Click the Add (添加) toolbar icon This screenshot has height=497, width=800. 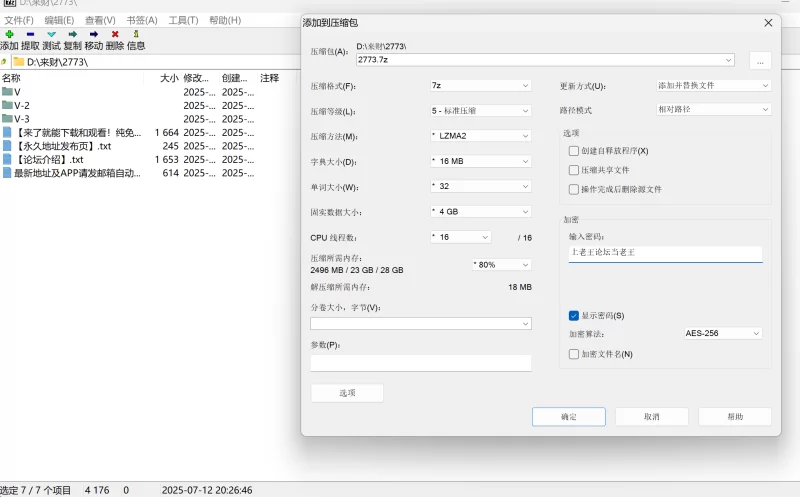[x=9, y=34]
